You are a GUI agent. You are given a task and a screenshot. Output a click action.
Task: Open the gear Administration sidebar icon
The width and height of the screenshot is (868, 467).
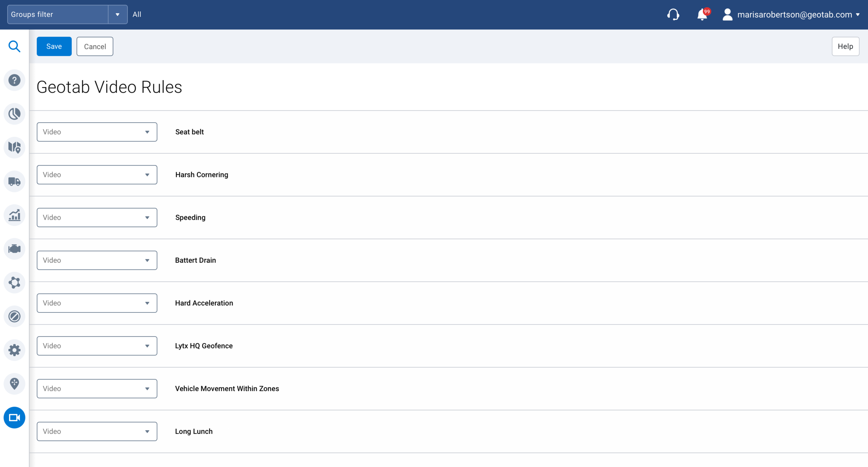[x=14, y=350]
